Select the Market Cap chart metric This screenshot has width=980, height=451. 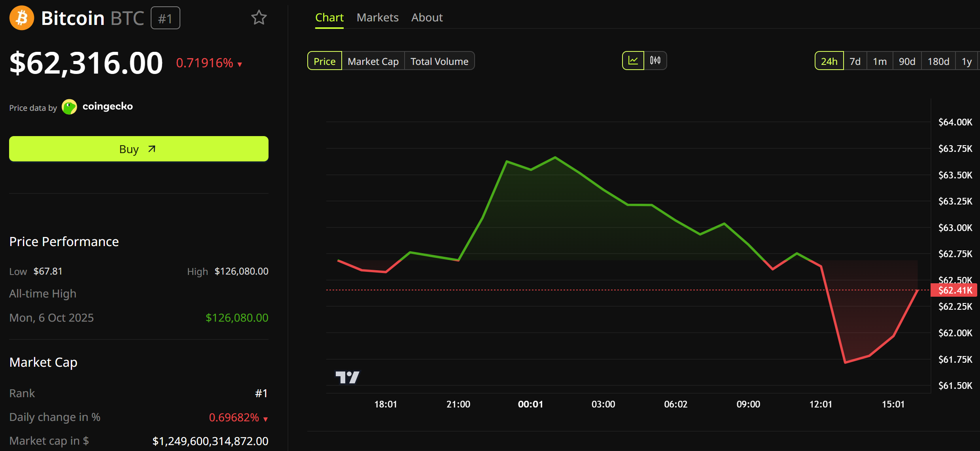373,61
